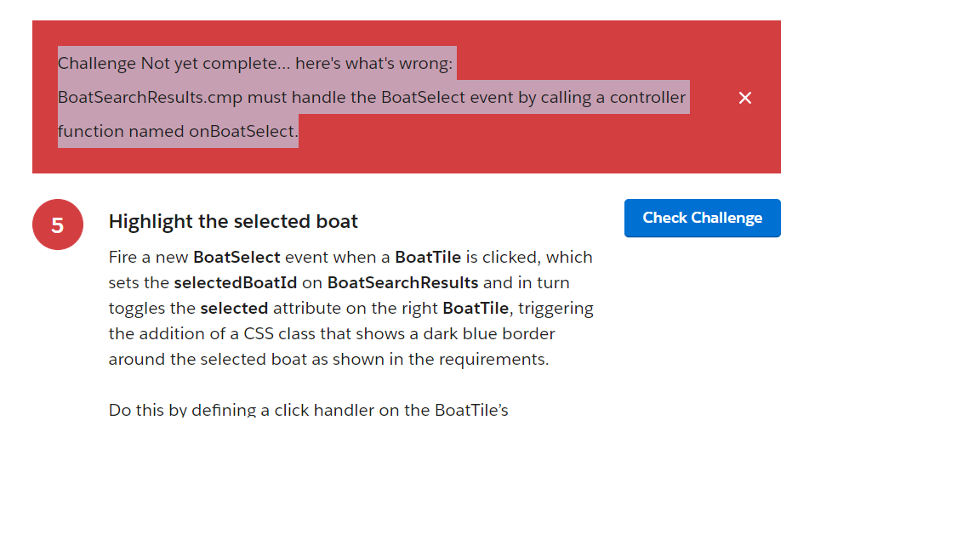Viewport: 980px width, 551px height.
Task: Click bold 'BoatSearchResults' in the instructions paragraph
Action: pos(402,282)
